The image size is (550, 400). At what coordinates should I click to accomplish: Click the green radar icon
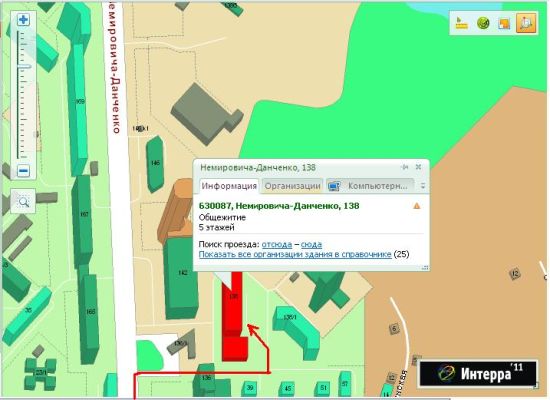pos(483,23)
